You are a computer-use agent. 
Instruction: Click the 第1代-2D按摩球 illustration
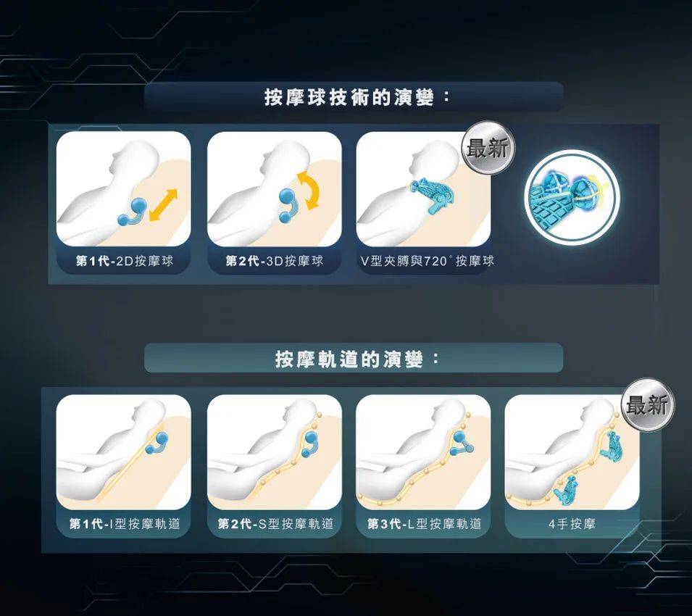pyautogui.click(x=124, y=189)
